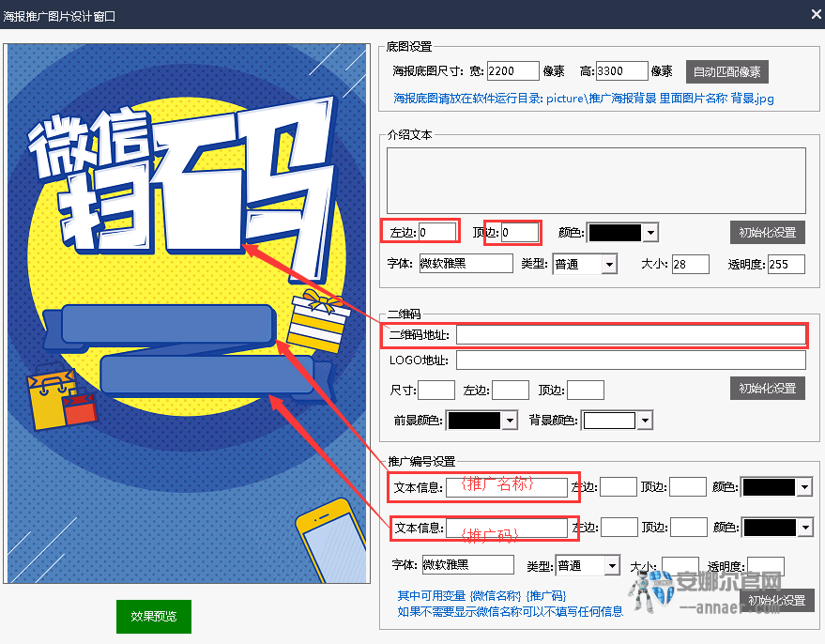
Task: Click the 二维码地址 input field
Action: click(631, 334)
